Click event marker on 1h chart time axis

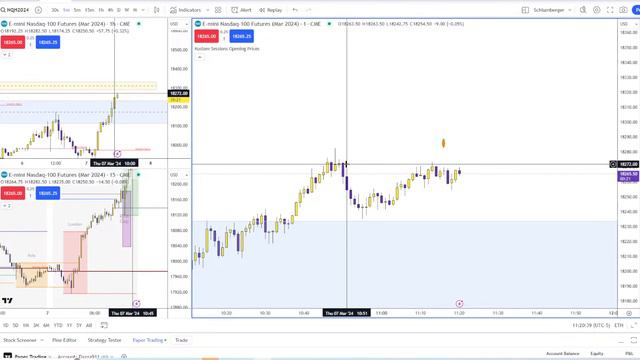pos(117,154)
